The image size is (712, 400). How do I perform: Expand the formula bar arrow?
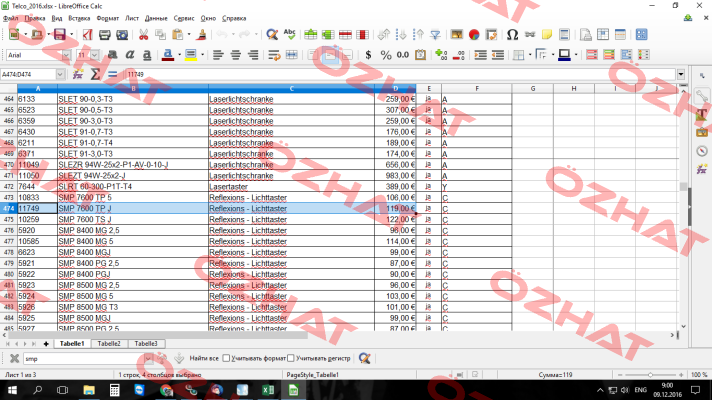681,74
